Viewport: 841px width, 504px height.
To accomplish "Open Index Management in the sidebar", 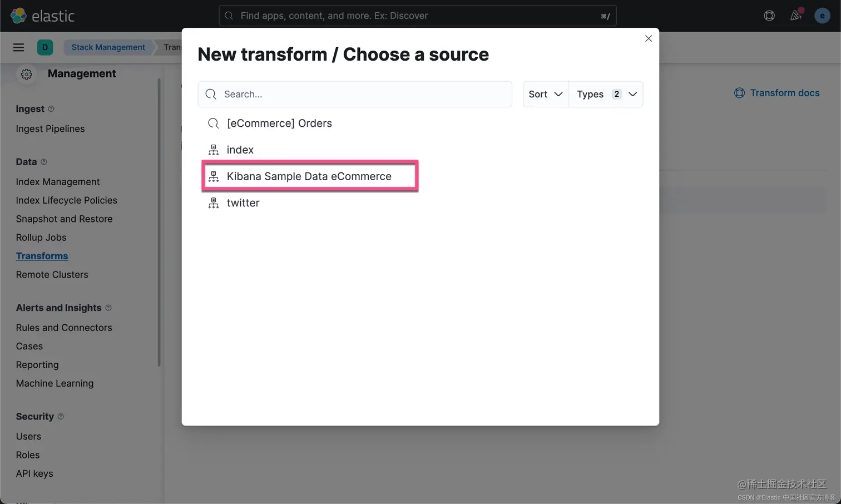I will click(x=58, y=182).
